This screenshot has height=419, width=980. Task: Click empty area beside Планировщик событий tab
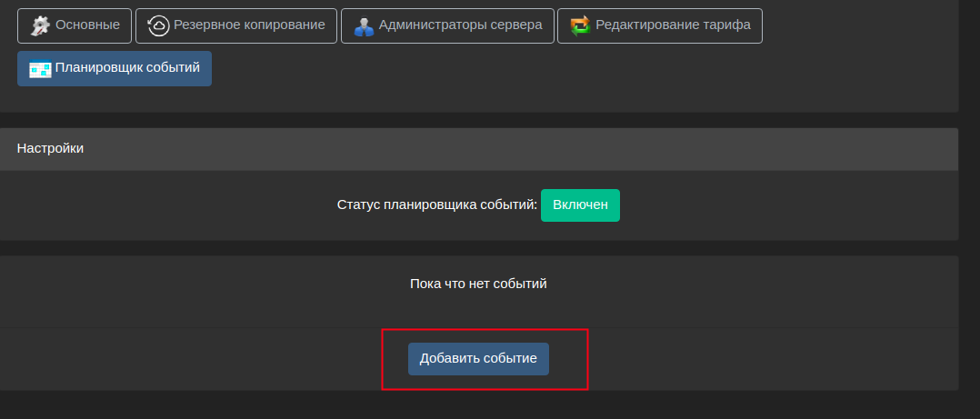tap(563, 69)
